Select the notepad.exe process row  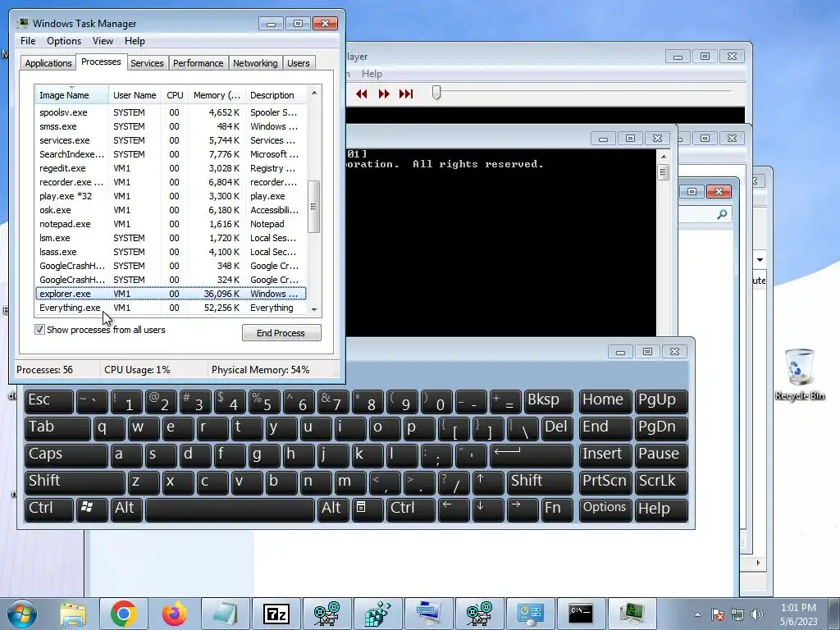(171, 224)
